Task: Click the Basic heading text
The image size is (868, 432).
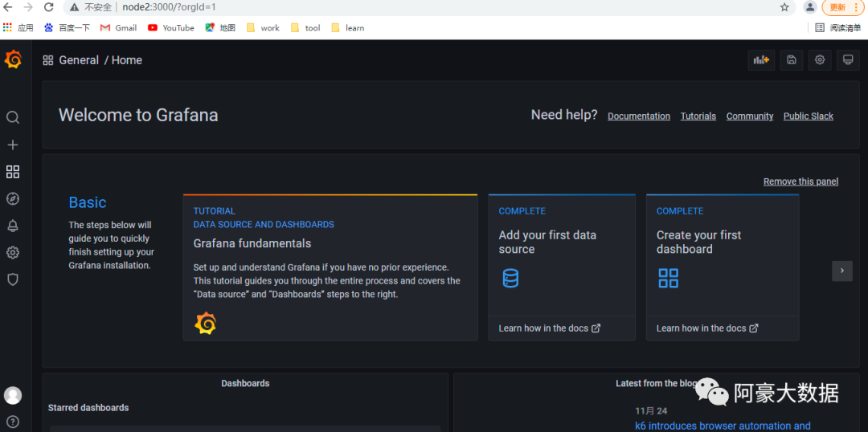Action: [x=88, y=202]
